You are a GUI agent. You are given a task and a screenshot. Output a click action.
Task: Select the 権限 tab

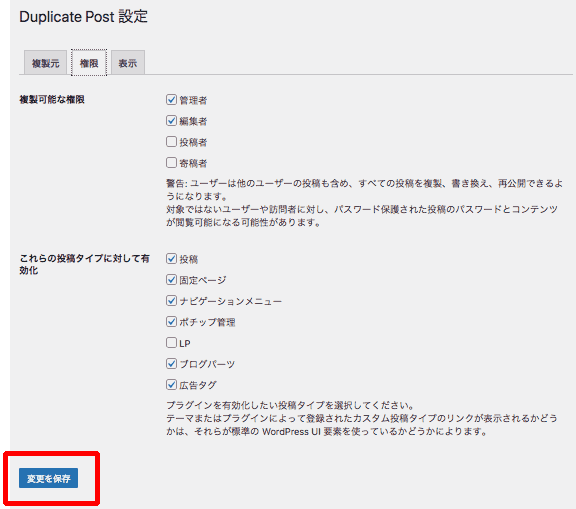[89, 63]
